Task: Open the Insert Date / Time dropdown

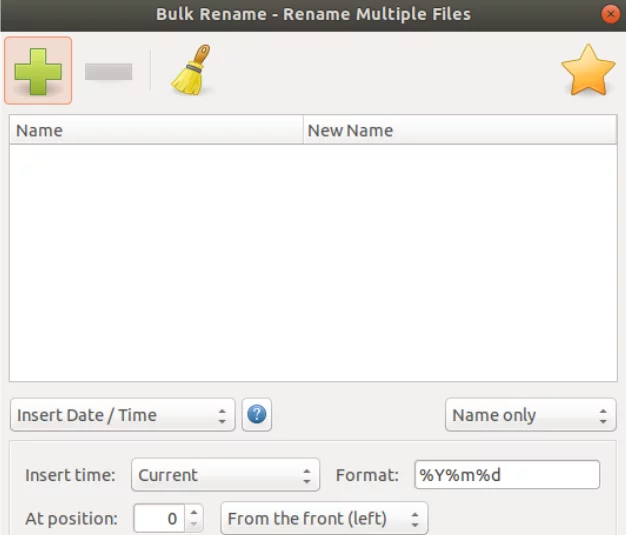Action: pyautogui.click(x=122, y=415)
